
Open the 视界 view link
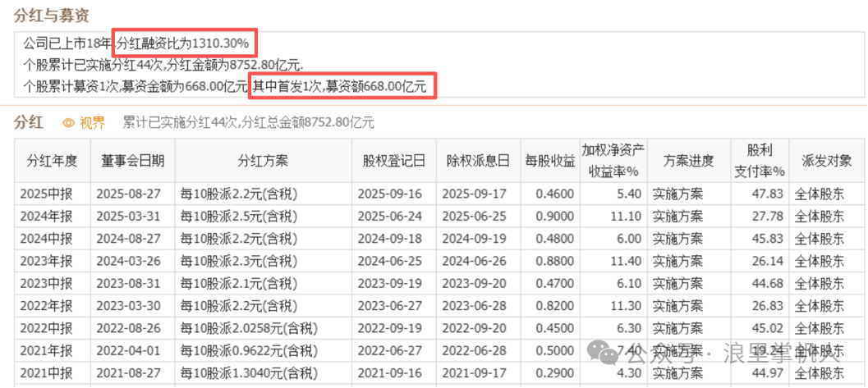click(x=92, y=123)
